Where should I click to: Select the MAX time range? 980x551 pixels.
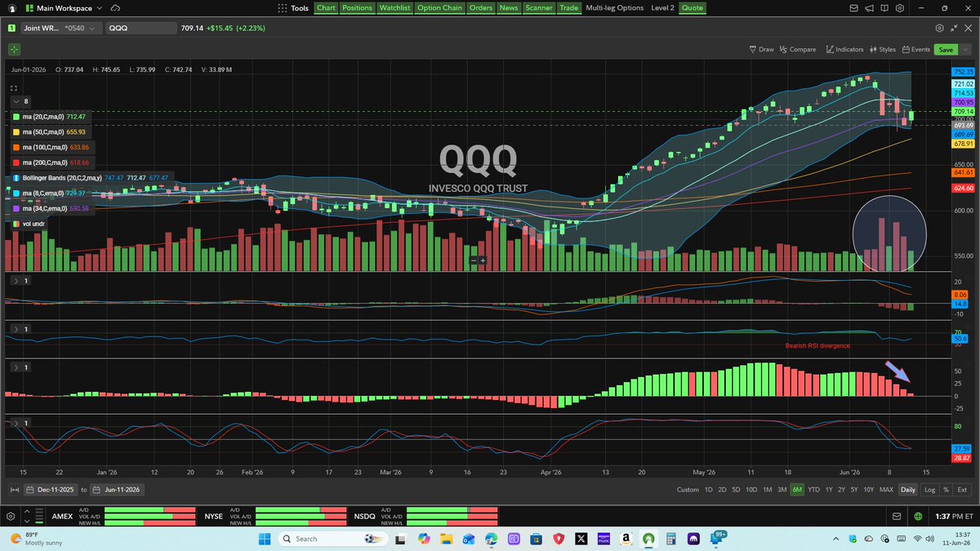click(886, 490)
